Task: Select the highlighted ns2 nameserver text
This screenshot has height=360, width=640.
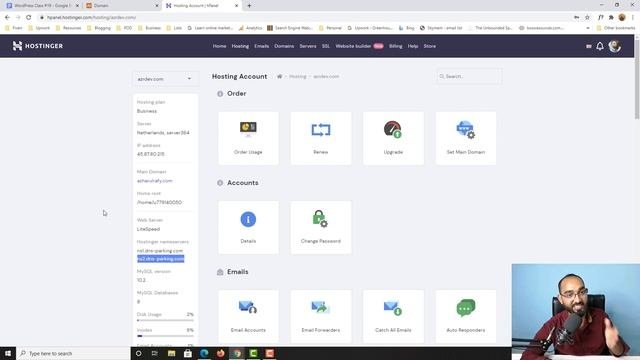Action: (160, 259)
